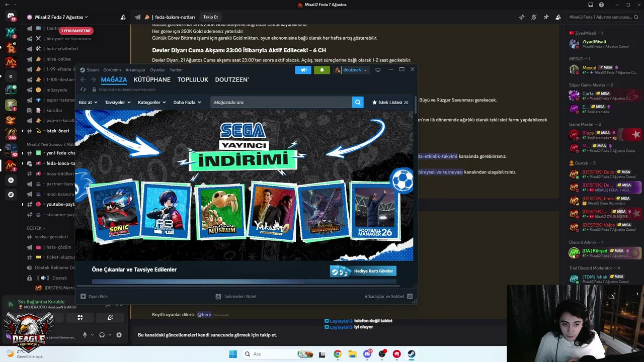Open Discord inbox icon in title bar

[x=591, y=5]
